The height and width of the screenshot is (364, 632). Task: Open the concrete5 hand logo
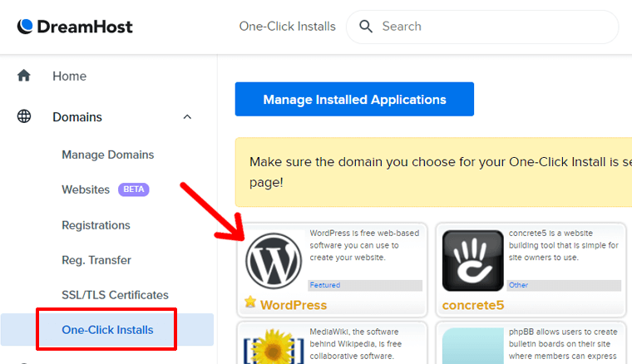click(473, 260)
